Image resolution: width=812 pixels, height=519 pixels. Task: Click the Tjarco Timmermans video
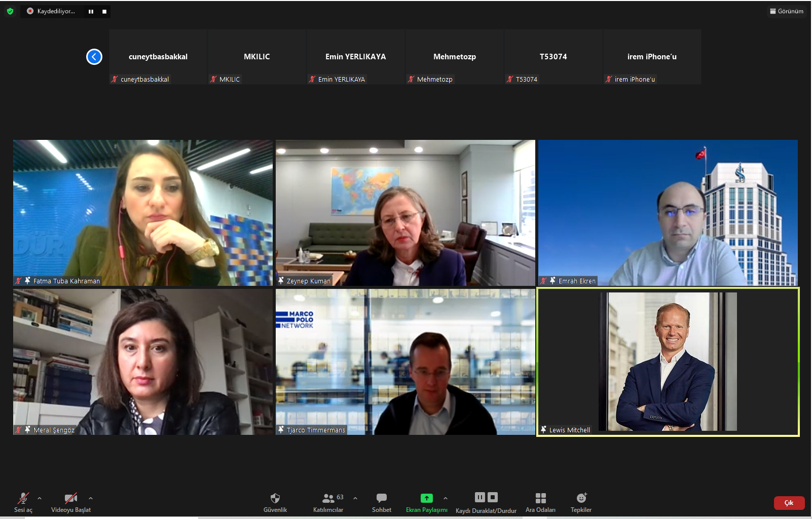point(405,362)
